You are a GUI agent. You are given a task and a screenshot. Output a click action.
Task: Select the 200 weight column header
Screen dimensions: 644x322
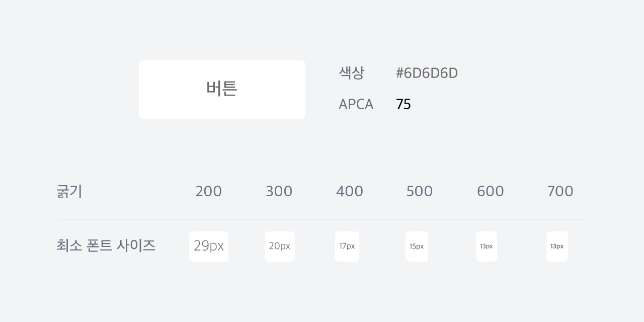208,191
